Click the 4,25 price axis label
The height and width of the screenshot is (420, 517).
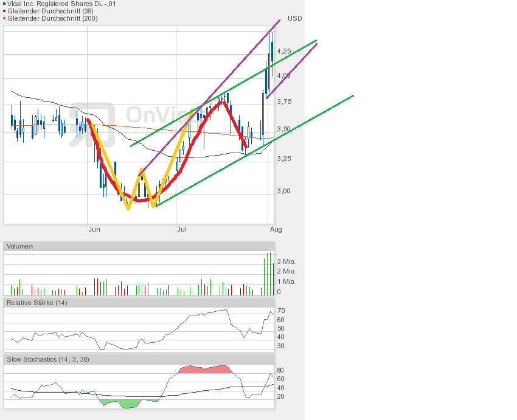(284, 52)
